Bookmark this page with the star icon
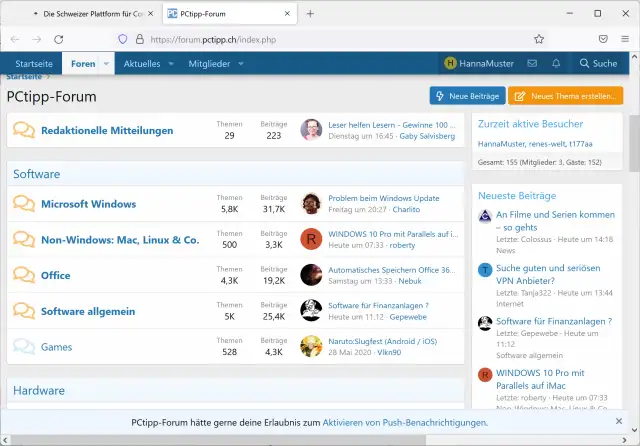This screenshot has width=640, height=446. 539,39
